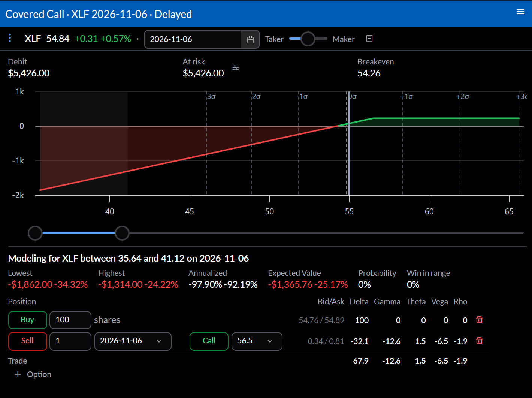Edit the option contracts quantity field
Image resolution: width=532 pixels, height=398 pixels.
click(x=70, y=341)
